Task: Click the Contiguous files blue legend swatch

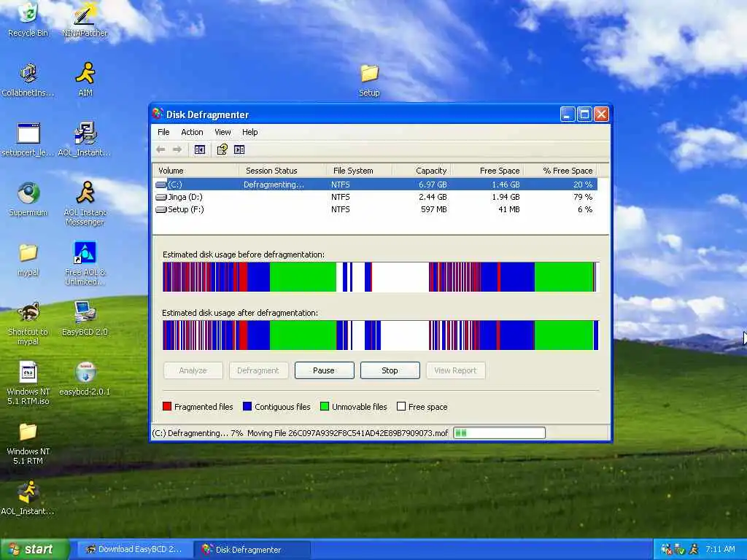Action: pos(247,406)
